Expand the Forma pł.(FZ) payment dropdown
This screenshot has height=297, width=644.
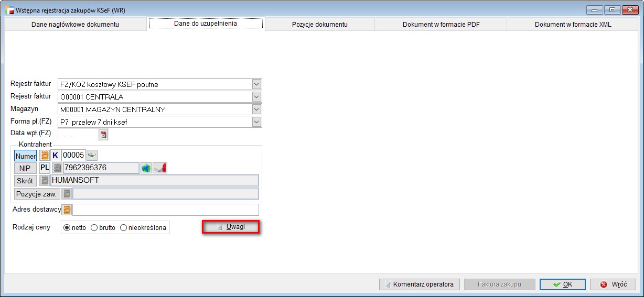pos(256,122)
